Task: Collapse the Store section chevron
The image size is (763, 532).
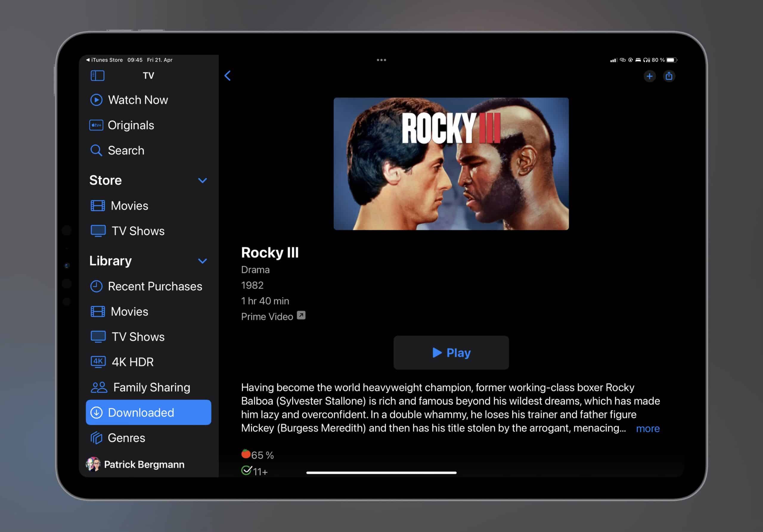Action: pos(202,180)
